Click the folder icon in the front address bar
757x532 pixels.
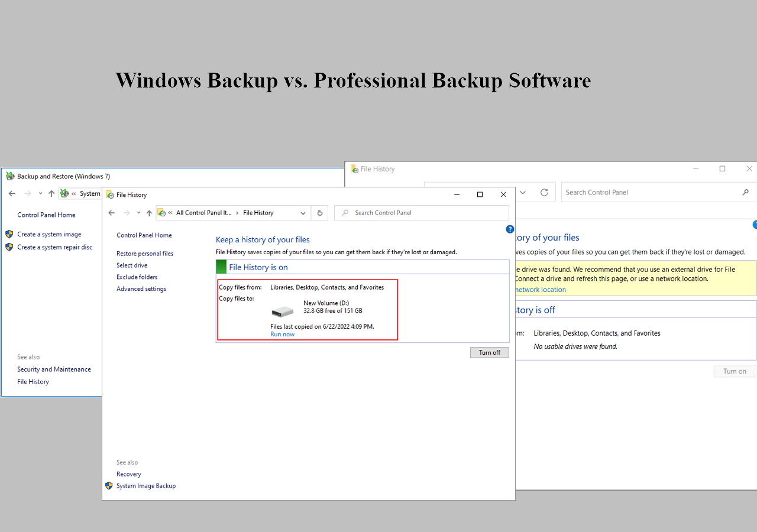click(161, 213)
